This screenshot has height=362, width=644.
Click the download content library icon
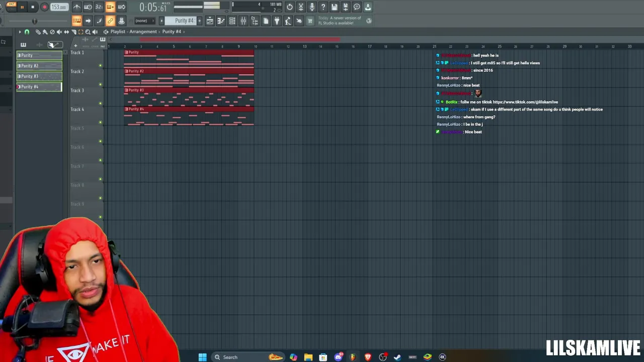pyautogui.click(x=368, y=7)
